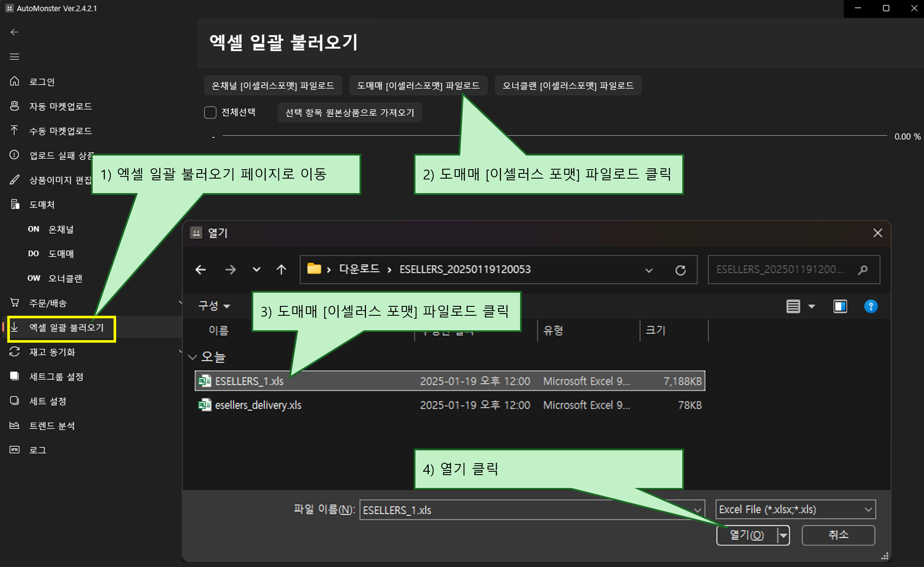The image size is (924, 567).
Task: Open the view mode dropdown arrow
Action: (x=812, y=306)
